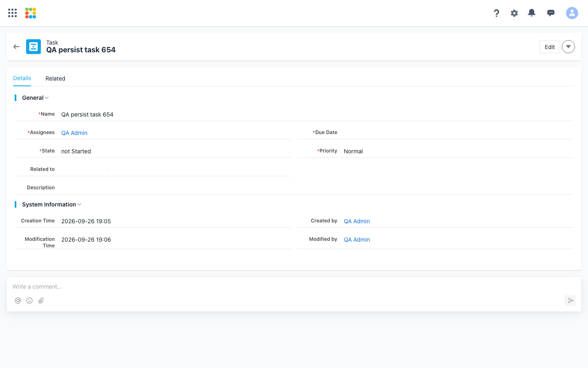The width and height of the screenshot is (588, 368).
Task: Open the Created by QA Admin link
Action: (357, 221)
